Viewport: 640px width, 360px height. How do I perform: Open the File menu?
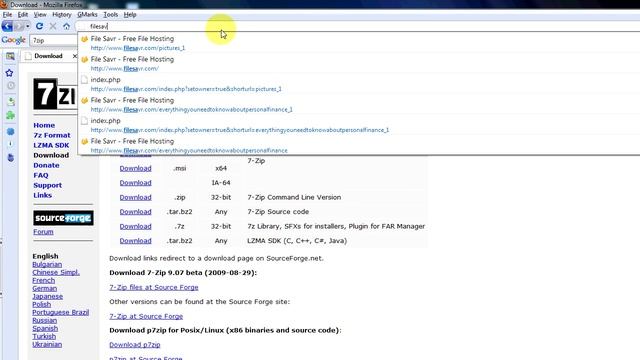[x=7, y=14]
